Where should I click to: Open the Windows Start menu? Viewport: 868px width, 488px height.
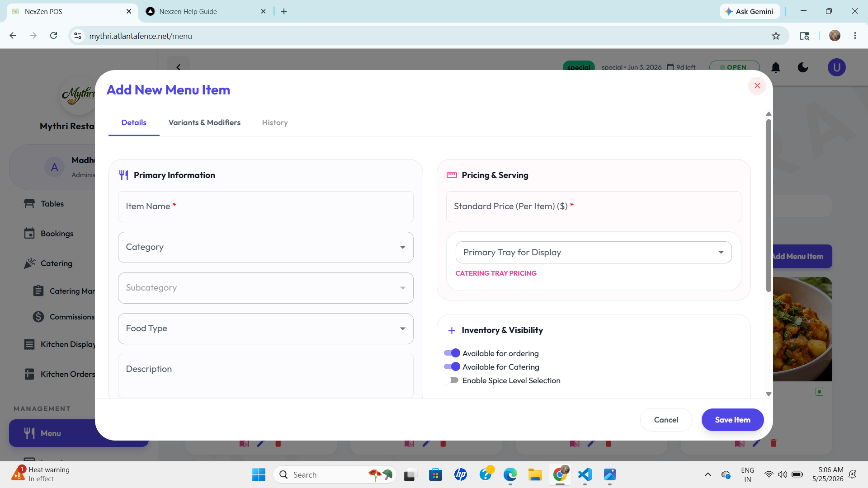point(259,474)
